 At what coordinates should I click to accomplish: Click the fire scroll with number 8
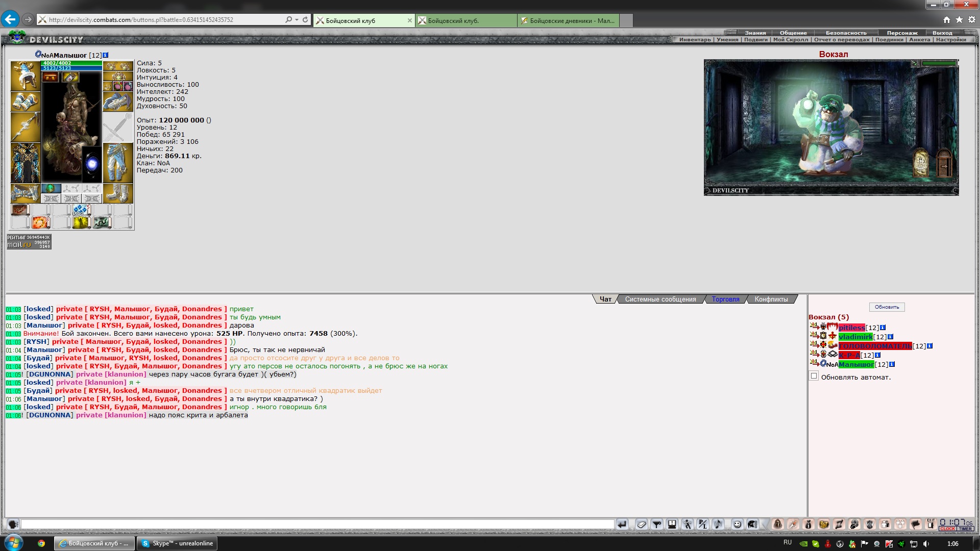coord(41,222)
